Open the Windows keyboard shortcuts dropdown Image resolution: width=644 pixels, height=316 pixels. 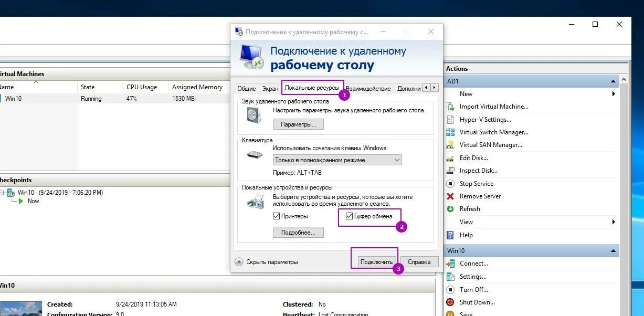[x=397, y=160]
